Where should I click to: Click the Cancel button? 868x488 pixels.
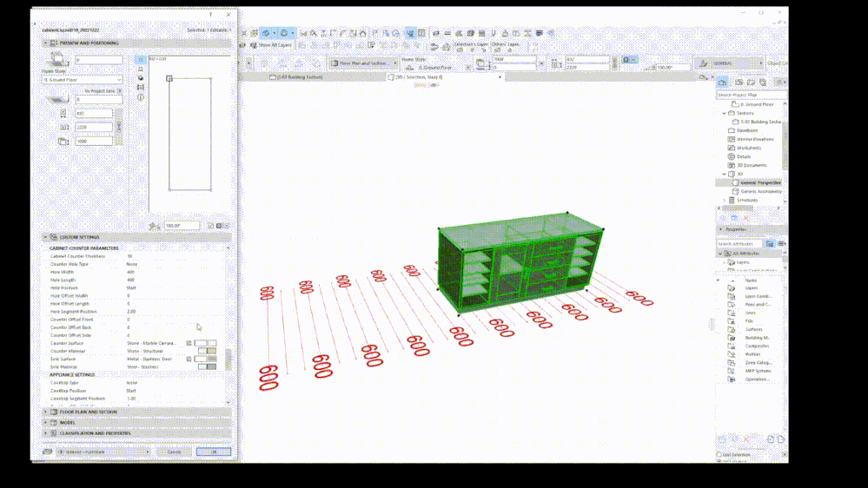pyautogui.click(x=174, y=452)
